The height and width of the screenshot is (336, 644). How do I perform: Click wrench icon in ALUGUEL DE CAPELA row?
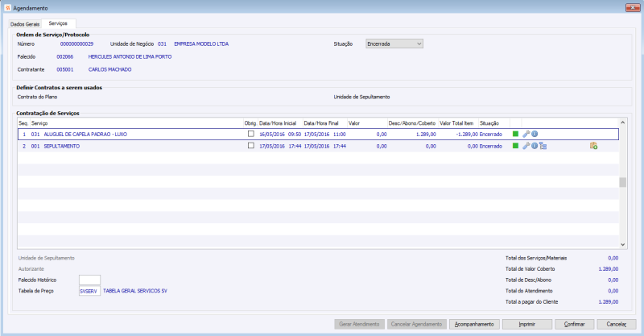(x=526, y=134)
